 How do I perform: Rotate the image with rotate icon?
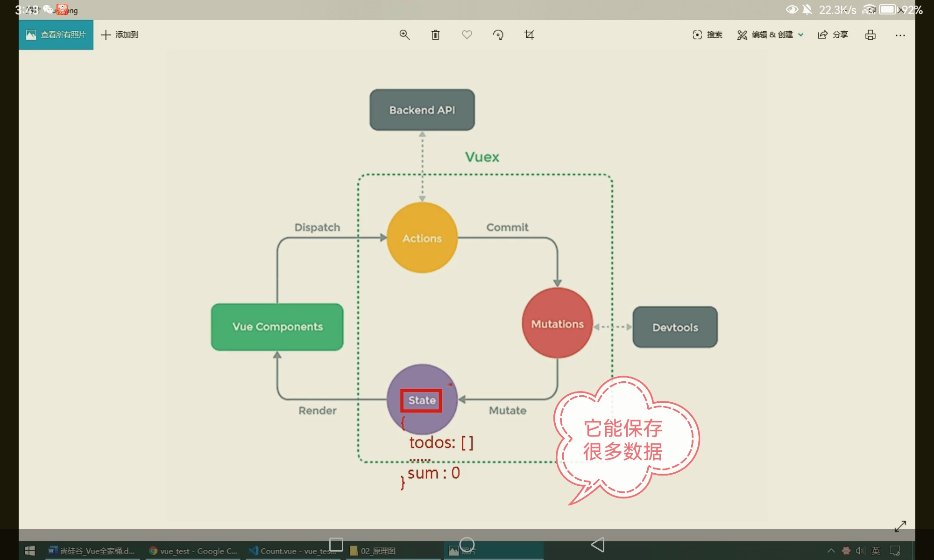click(498, 35)
